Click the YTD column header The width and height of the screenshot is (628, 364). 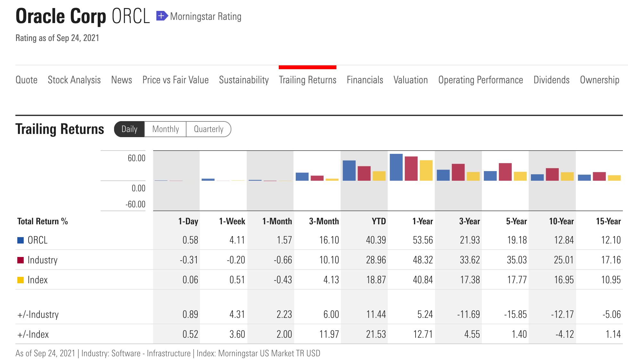tap(379, 221)
